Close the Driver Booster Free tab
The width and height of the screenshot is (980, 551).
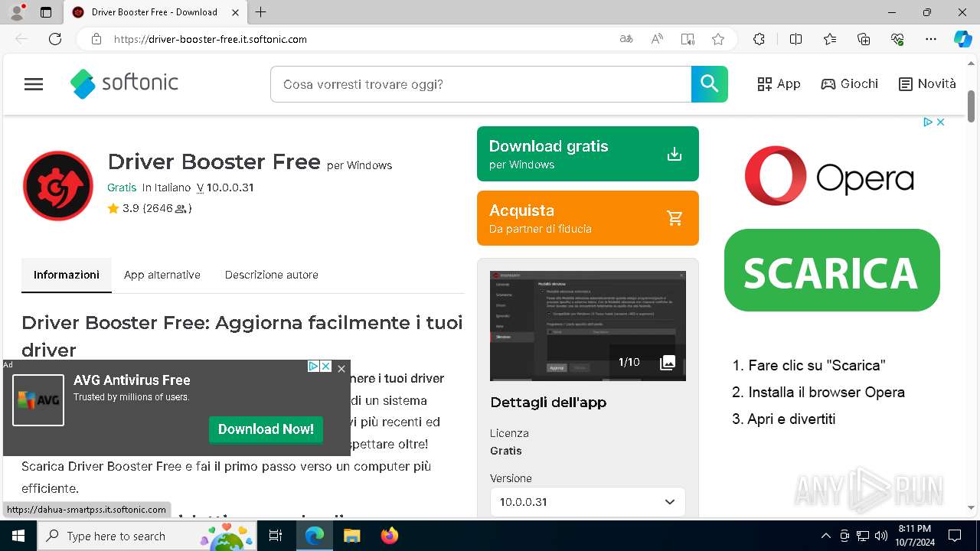point(235,12)
